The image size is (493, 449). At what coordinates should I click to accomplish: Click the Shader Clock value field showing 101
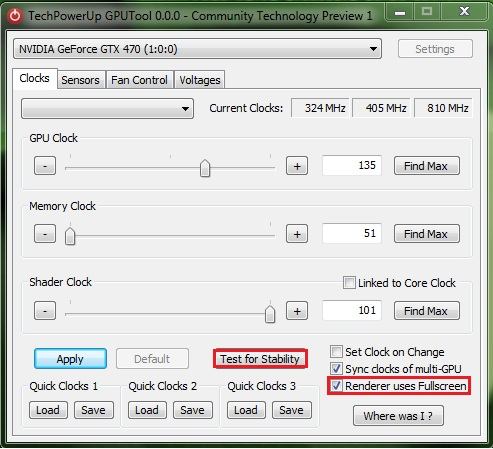pyautogui.click(x=352, y=310)
